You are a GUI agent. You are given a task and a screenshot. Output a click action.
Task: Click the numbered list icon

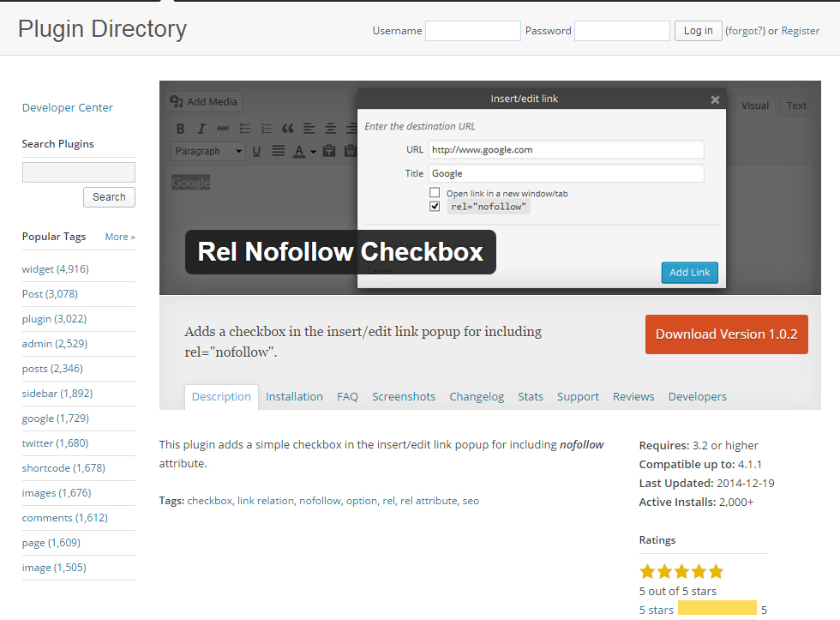click(267, 129)
